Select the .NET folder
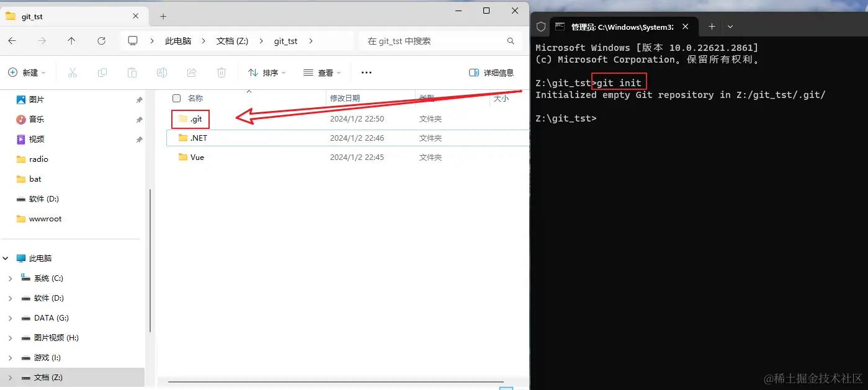 pos(199,138)
